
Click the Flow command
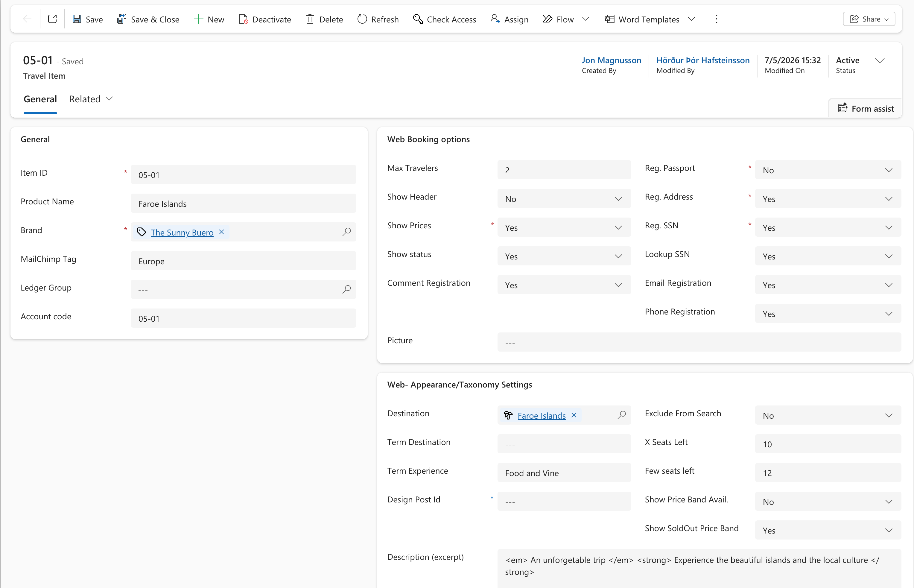pos(558,19)
